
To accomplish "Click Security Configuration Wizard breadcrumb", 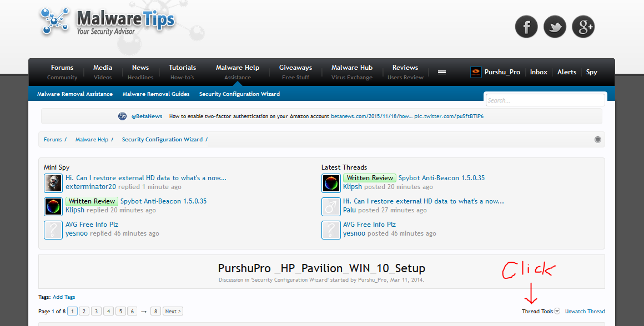I will (x=162, y=139).
